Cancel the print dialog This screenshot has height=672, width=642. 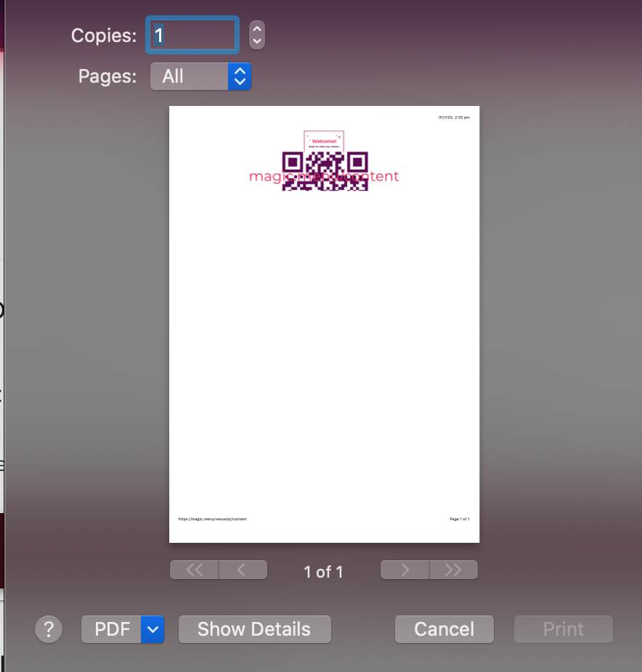(x=444, y=629)
